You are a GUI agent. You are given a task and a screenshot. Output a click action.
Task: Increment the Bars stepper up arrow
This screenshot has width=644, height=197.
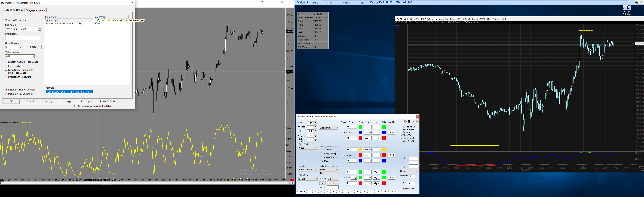pyautogui.click(x=315, y=122)
